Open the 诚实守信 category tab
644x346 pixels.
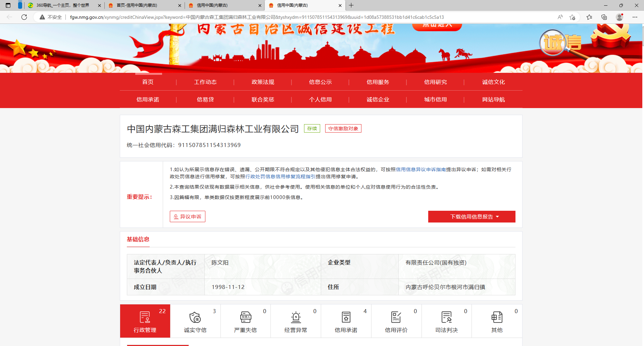tap(195, 321)
